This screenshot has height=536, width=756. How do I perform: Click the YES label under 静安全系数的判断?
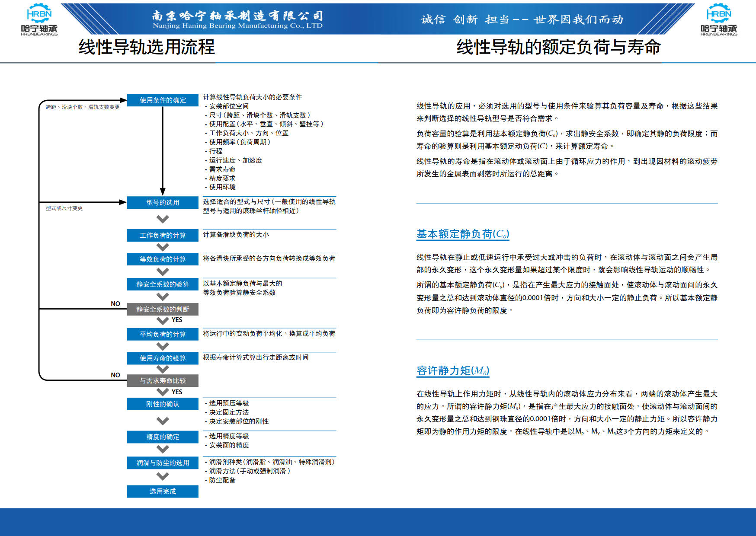pos(177,320)
